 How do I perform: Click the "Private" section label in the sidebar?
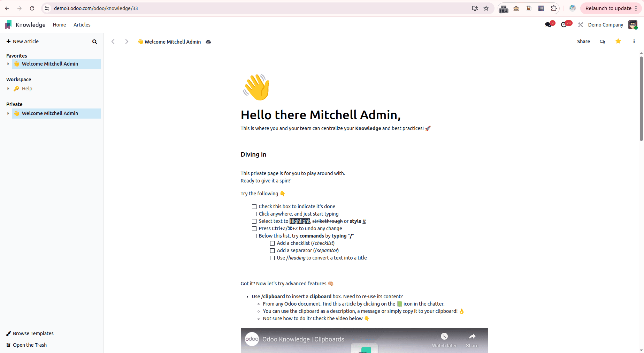point(14,104)
